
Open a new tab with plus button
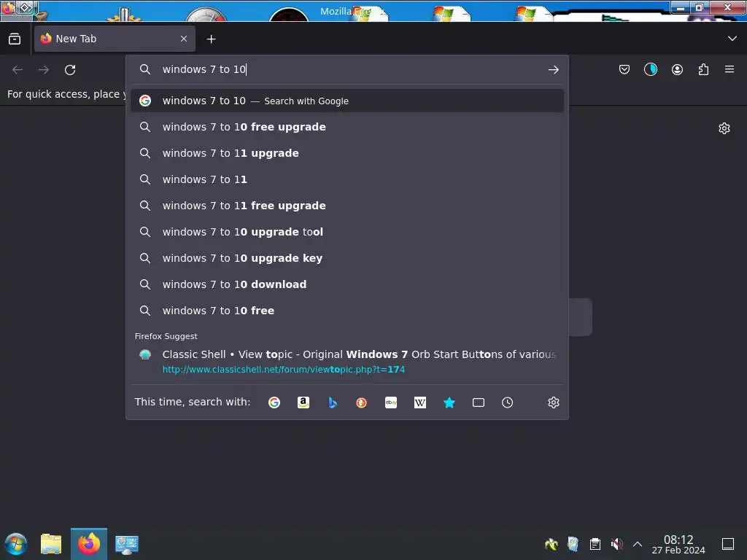pos(211,39)
